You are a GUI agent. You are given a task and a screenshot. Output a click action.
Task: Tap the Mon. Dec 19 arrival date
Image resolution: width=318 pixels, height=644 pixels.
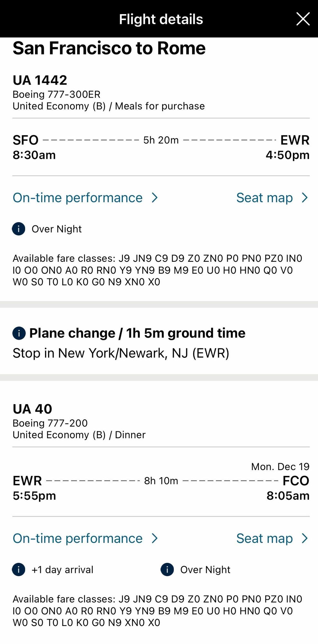point(280,467)
